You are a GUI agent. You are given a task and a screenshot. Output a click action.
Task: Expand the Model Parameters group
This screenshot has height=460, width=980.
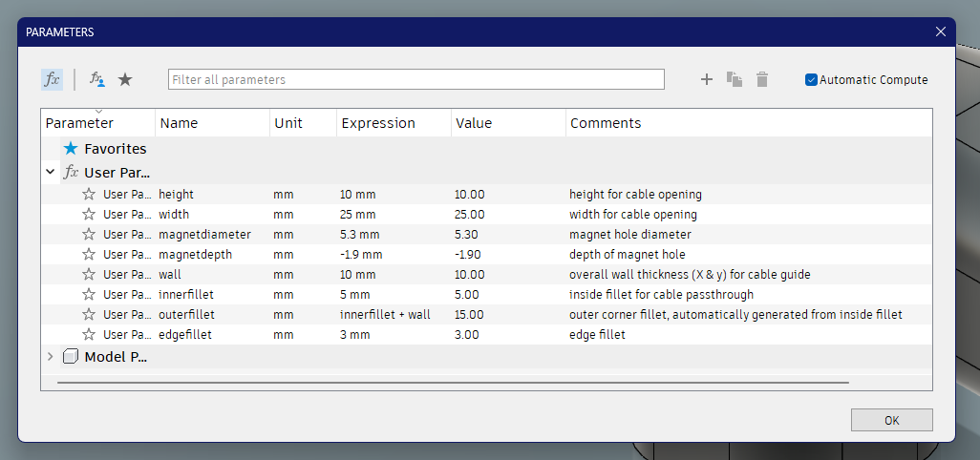(x=51, y=357)
